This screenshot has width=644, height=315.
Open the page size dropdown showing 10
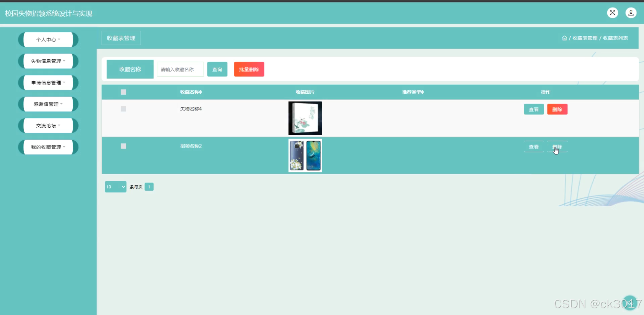tap(116, 186)
